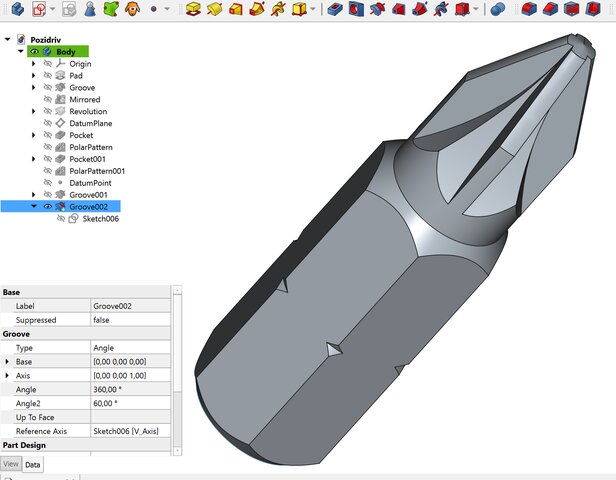The width and height of the screenshot is (616, 480).
Task: Select the Additive Pipe tool
Action: 257,9
